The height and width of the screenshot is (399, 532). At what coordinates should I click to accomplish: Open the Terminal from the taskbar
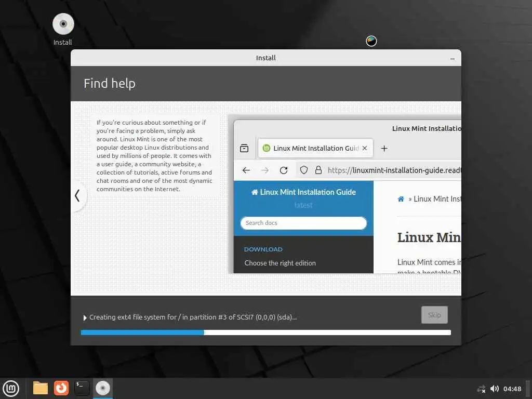coord(82,388)
